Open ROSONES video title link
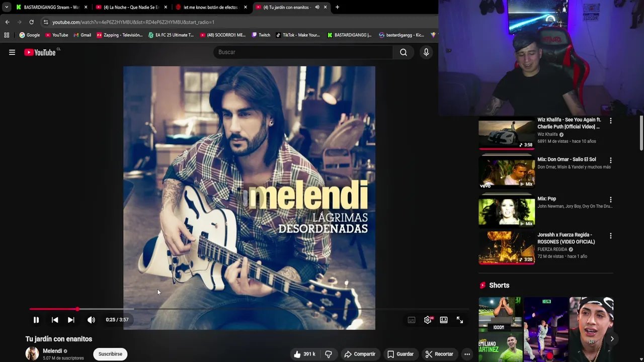644x362 pixels. [566, 238]
